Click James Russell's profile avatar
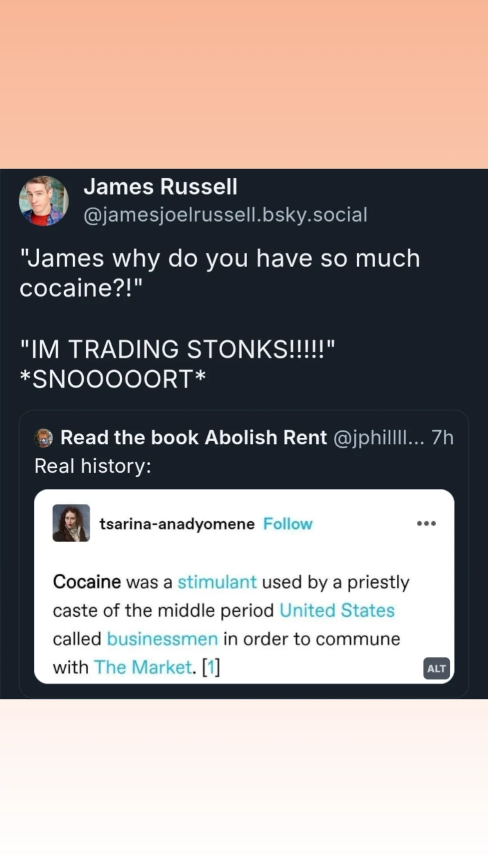 [x=44, y=201]
